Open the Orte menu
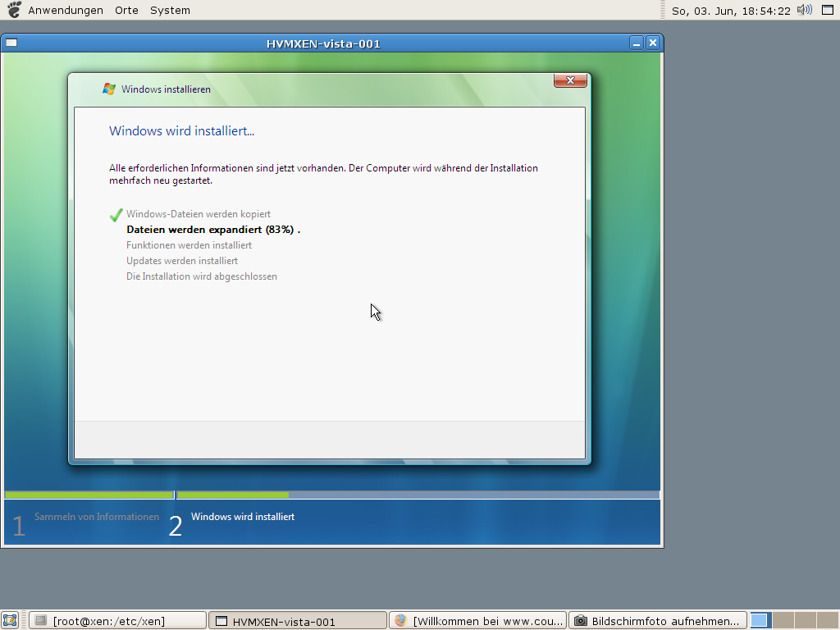This screenshot has height=630, width=840. 126,11
